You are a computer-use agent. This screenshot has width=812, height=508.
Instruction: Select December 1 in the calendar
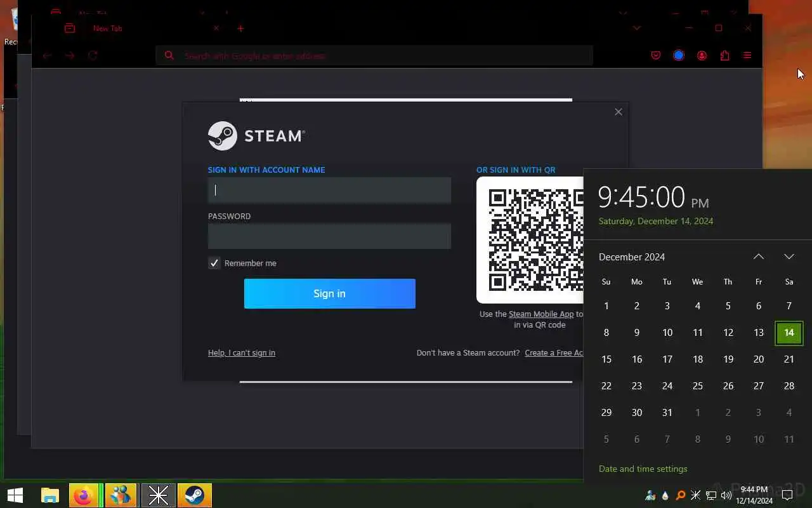606,306
